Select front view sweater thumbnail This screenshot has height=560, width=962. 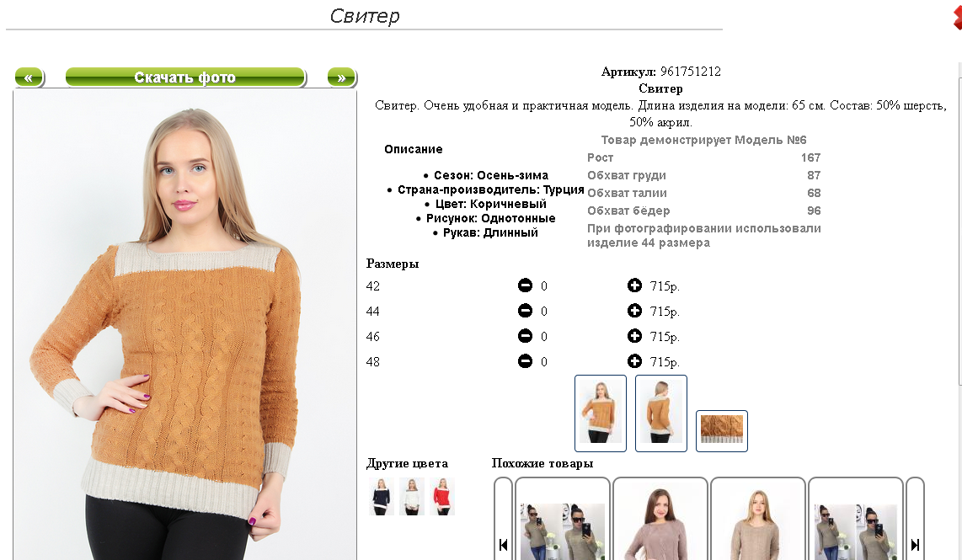tap(601, 413)
